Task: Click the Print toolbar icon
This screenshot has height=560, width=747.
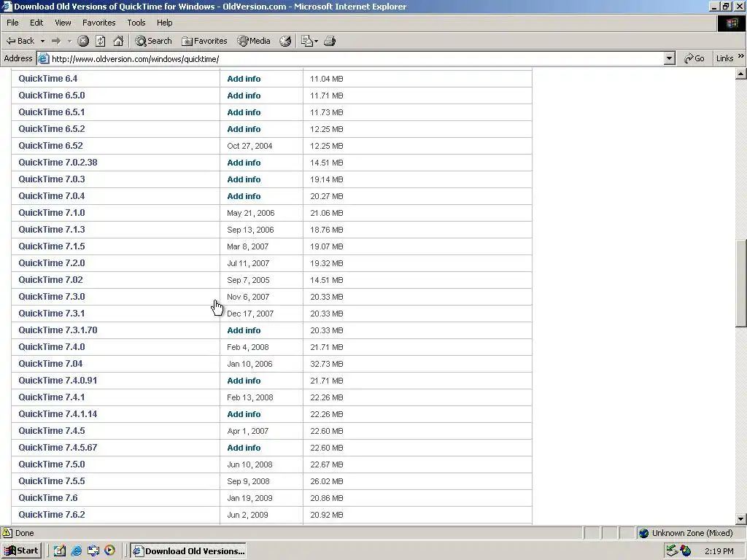Action: (x=330, y=41)
